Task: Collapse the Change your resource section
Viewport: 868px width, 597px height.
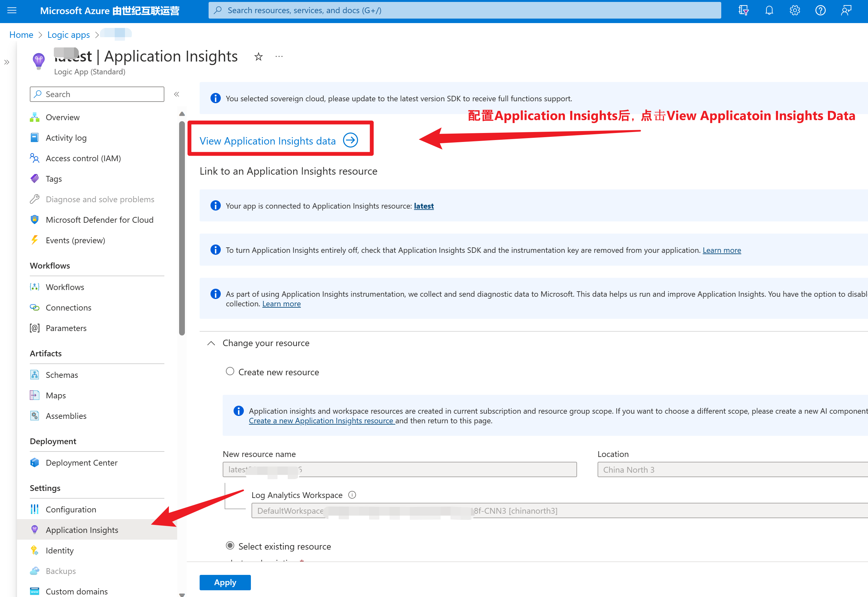Action: (211, 343)
